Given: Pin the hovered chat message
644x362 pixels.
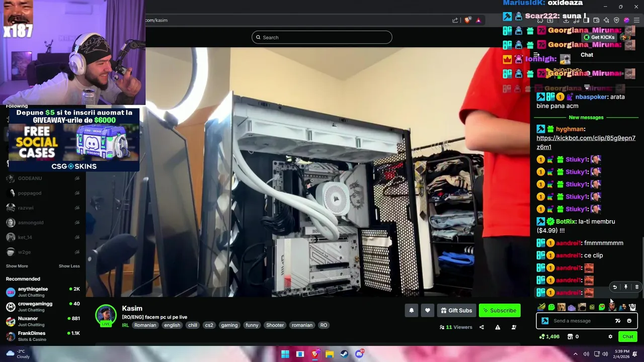Looking at the screenshot, I should click(x=626, y=287).
